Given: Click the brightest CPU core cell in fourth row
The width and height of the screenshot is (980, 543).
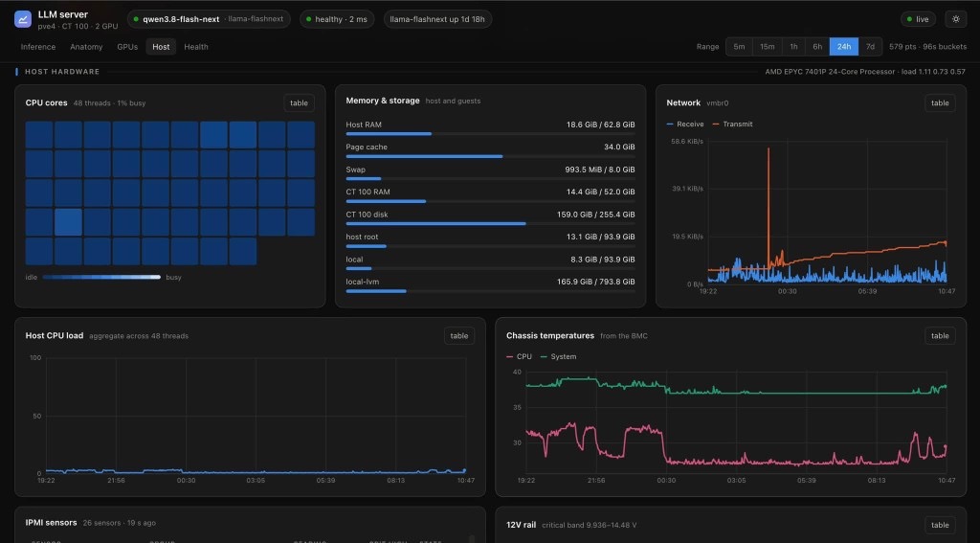Looking at the screenshot, I should point(68,222).
